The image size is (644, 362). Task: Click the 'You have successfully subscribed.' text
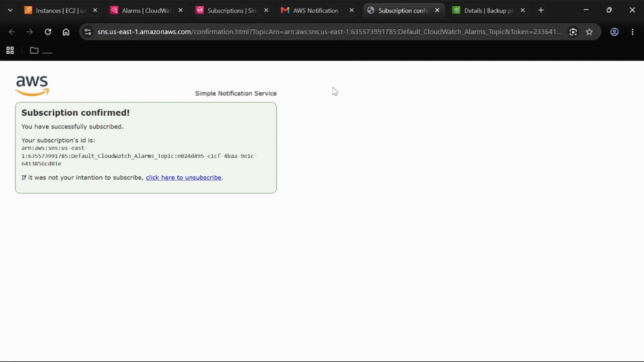coord(72,127)
